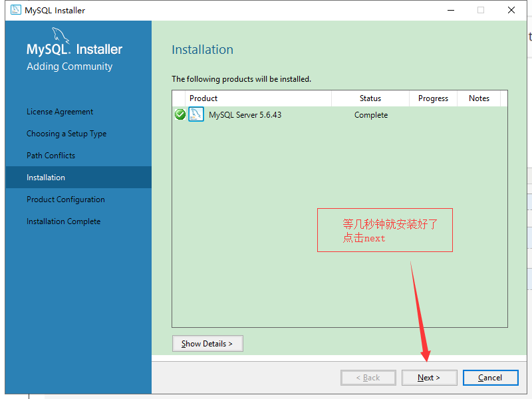Click the green checkmark status icon
This screenshot has height=399, width=532.
(x=180, y=114)
